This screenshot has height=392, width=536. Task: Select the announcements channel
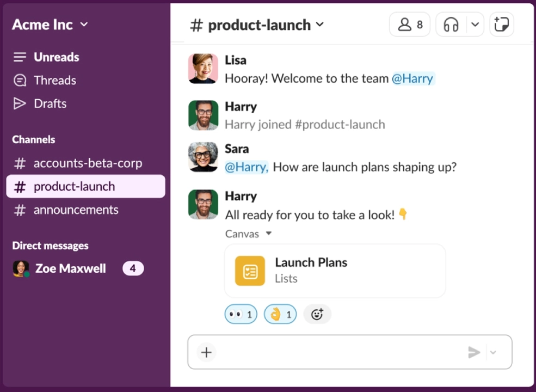76,210
